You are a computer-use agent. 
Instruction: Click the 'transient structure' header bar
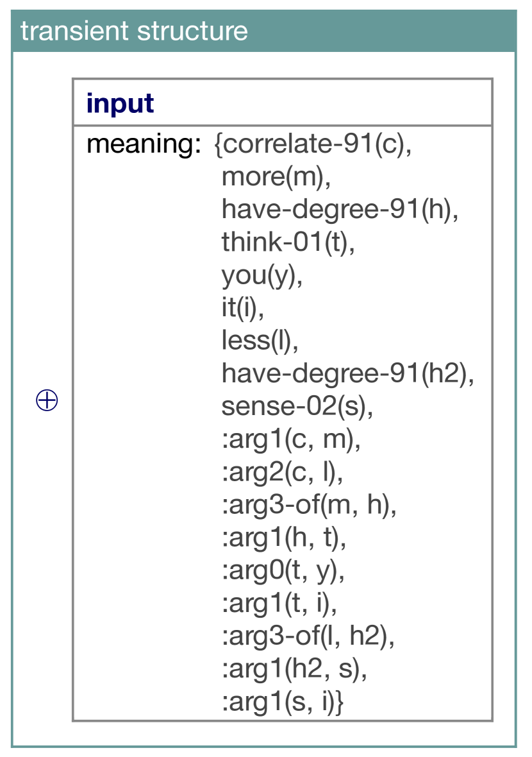pos(264,31)
